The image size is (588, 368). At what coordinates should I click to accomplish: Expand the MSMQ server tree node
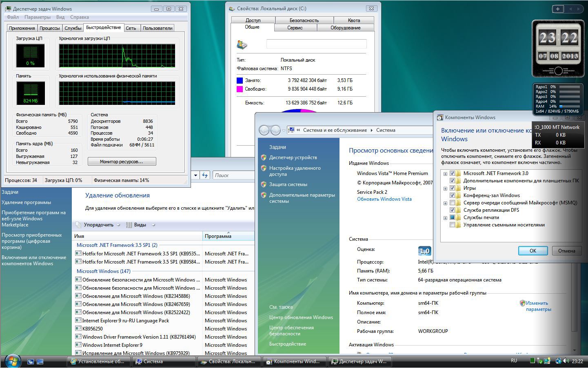[446, 203]
